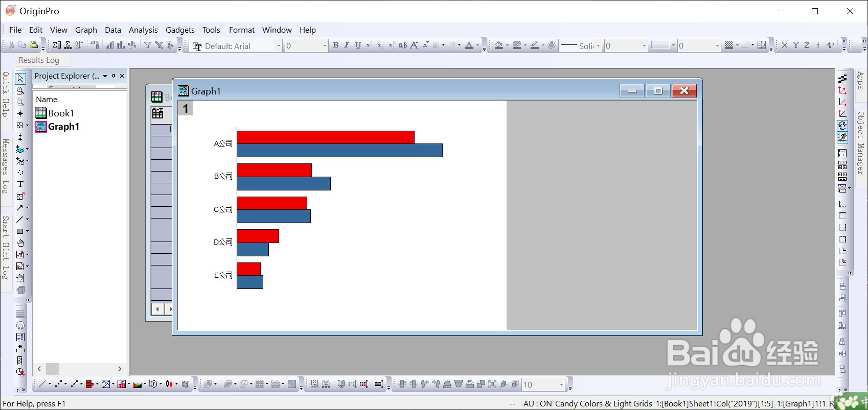Screen dimensions: 868x410
Task: Toggle italic text formatting
Action: (347, 45)
